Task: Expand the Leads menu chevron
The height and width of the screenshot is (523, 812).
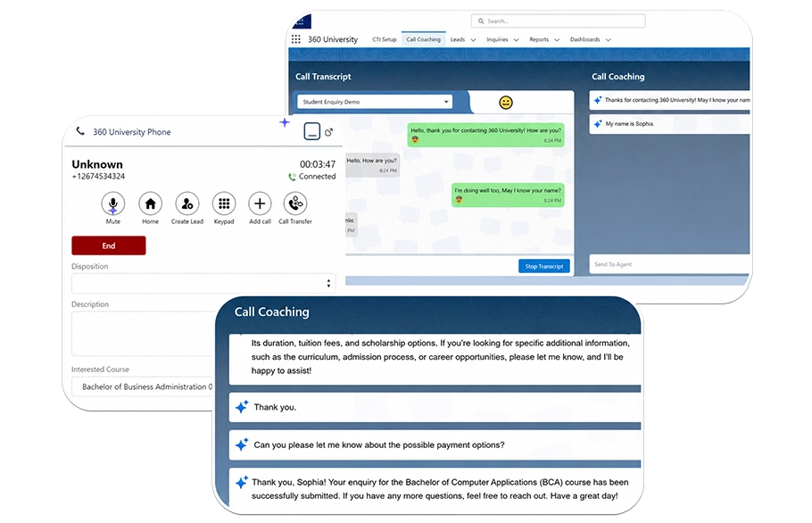Action: [473, 40]
